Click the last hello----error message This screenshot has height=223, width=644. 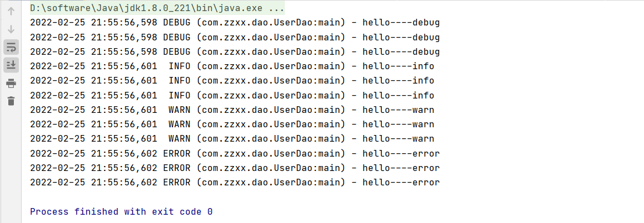pyautogui.click(x=401, y=182)
